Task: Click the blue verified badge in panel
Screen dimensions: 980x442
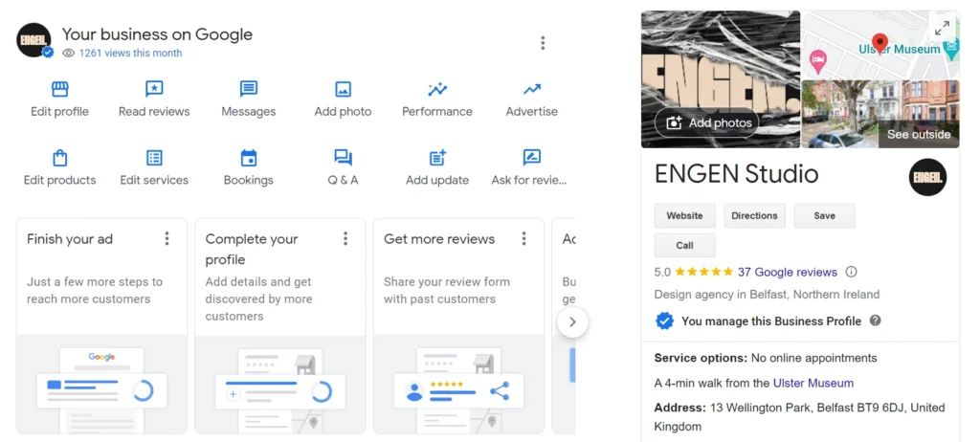Action: (664, 320)
